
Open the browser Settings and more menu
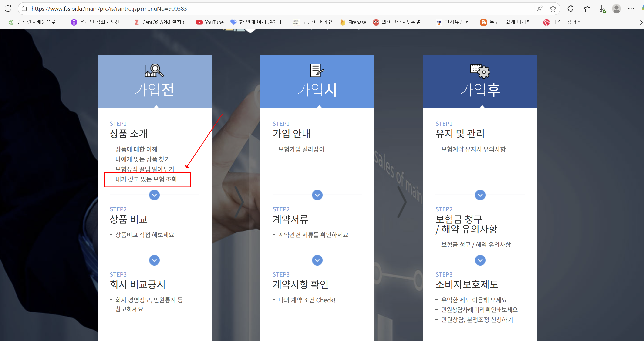(x=631, y=9)
